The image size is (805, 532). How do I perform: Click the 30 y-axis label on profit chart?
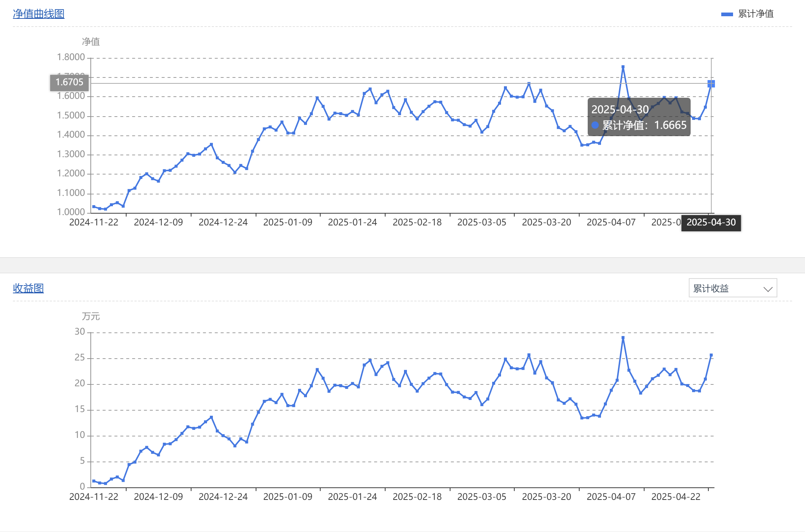coord(80,332)
